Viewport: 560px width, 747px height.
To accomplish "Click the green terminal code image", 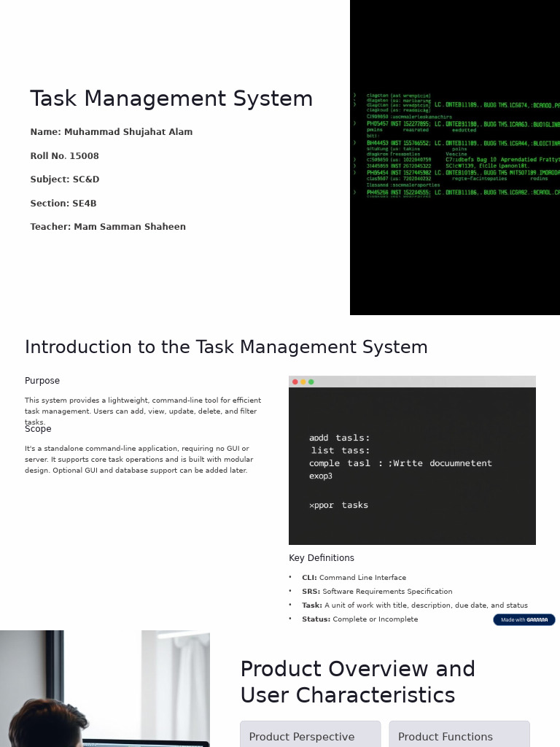I will (x=455, y=158).
